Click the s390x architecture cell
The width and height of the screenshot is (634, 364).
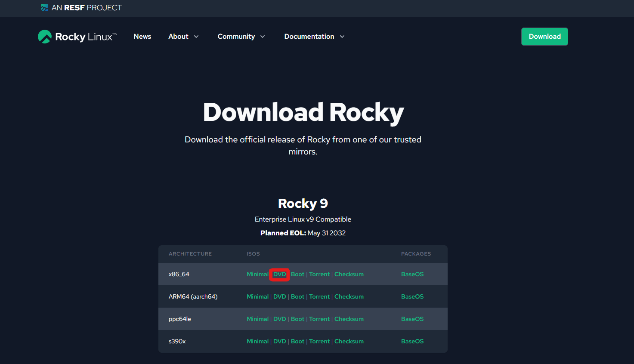[177, 341]
